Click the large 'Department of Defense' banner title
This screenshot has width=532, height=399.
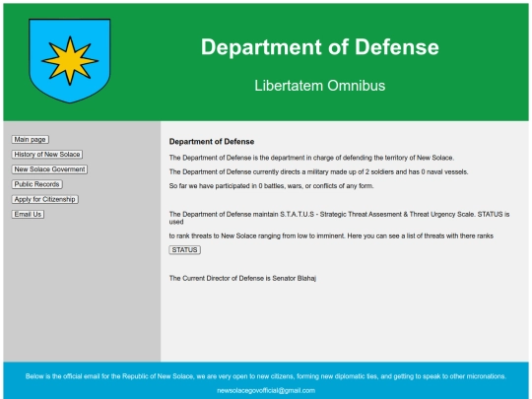(319, 47)
